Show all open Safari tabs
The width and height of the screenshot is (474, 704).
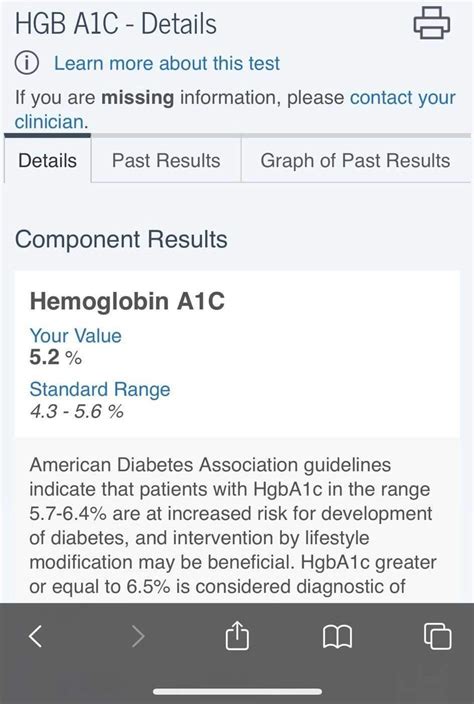coord(438,636)
